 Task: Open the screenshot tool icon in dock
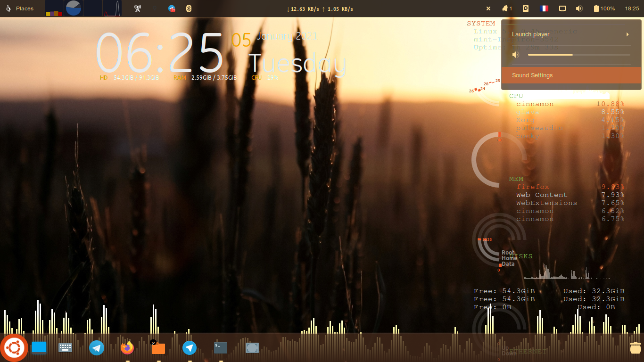click(x=252, y=348)
